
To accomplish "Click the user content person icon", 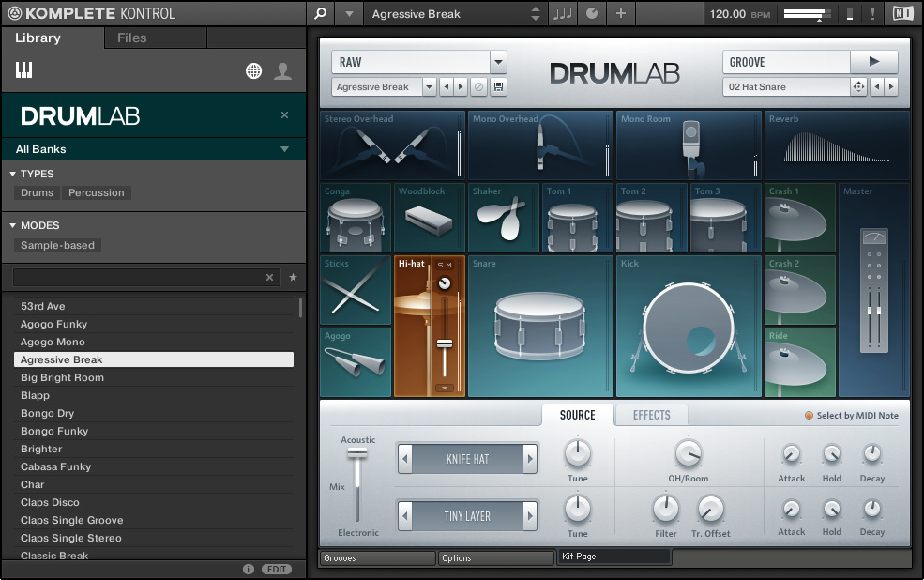I will pyautogui.click(x=283, y=70).
